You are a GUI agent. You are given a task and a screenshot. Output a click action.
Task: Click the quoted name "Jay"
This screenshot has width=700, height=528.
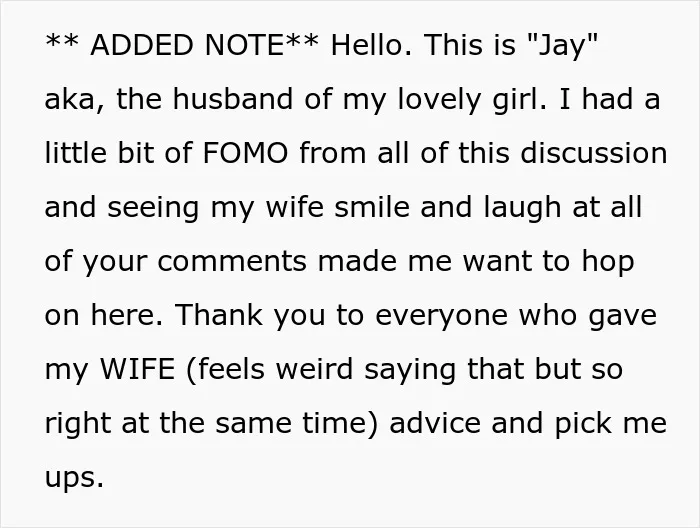[562, 46]
